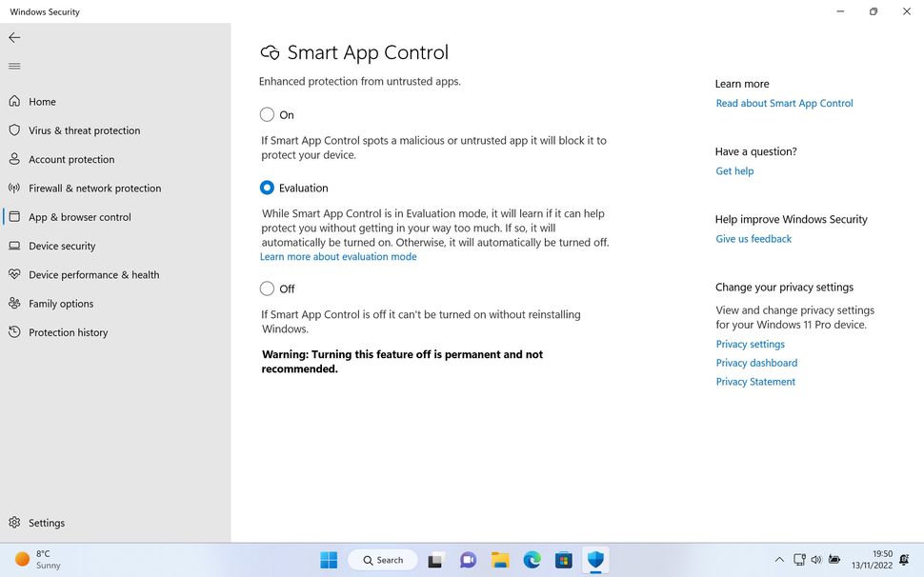Select the On radio button
The width and height of the screenshot is (924, 577).
pos(268,114)
